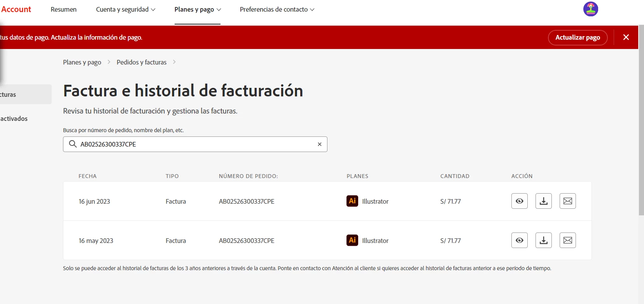Click the CANTIDAD column header
This screenshot has height=304, width=644.
[455, 176]
